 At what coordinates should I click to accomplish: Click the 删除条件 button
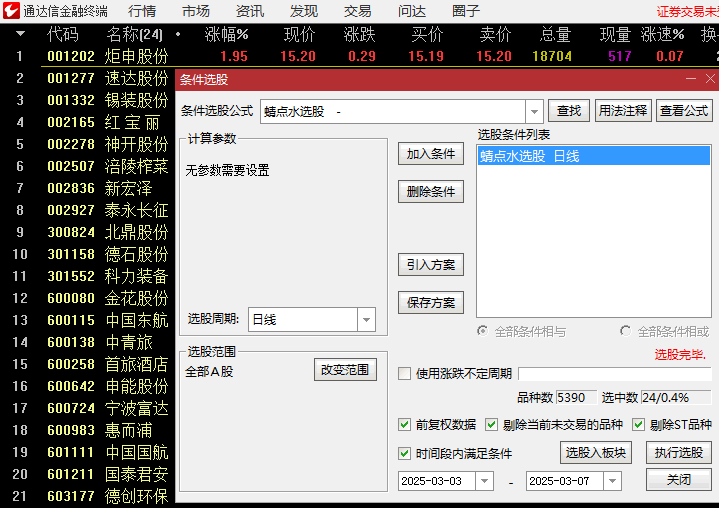click(431, 192)
